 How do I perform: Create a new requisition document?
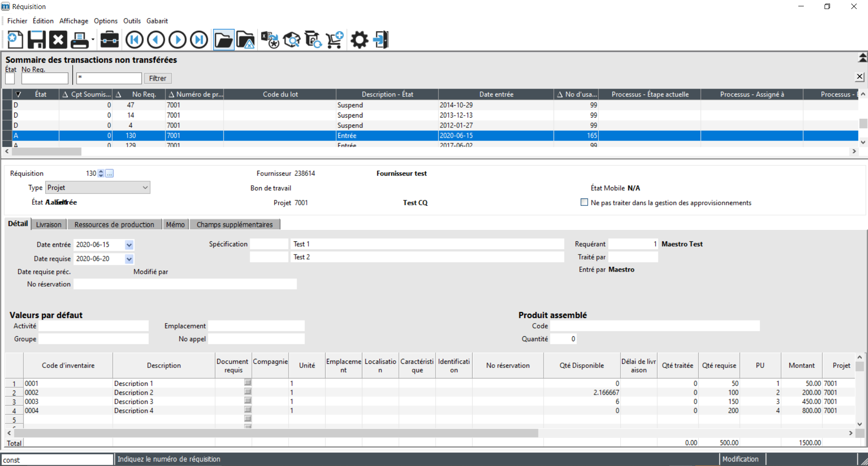[x=15, y=40]
